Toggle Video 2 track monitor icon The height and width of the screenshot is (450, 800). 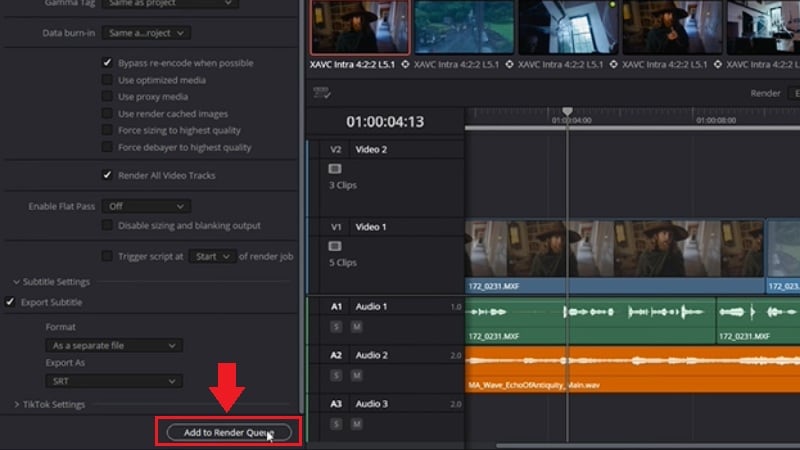[x=335, y=168]
